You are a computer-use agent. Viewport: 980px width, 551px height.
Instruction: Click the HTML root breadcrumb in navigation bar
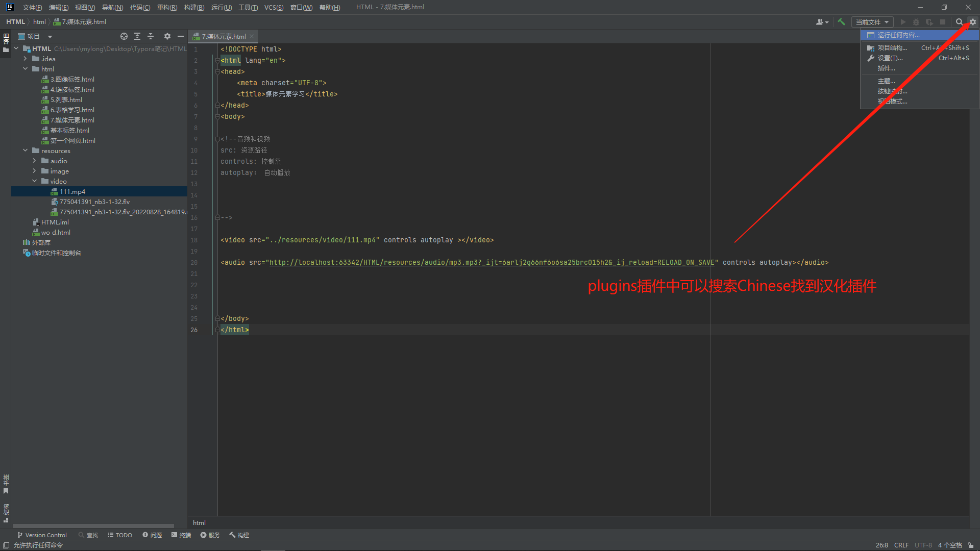(x=15, y=22)
